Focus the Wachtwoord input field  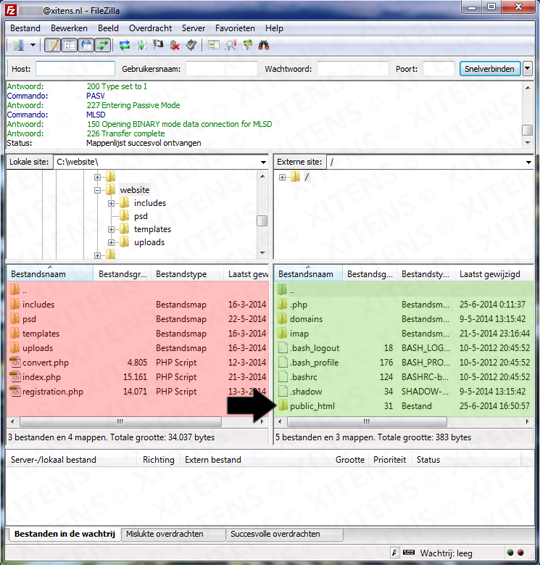tap(353, 69)
